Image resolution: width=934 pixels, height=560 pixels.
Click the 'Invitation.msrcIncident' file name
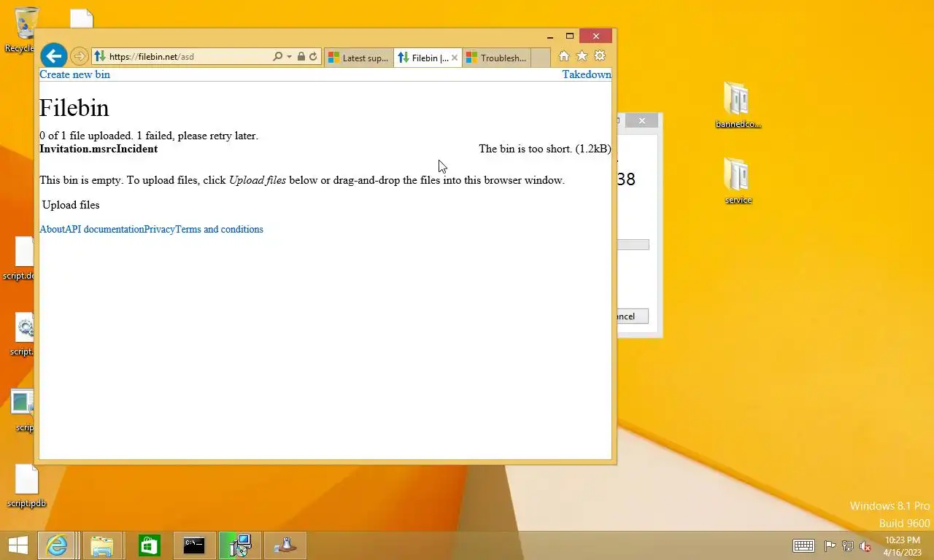(x=99, y=149)
